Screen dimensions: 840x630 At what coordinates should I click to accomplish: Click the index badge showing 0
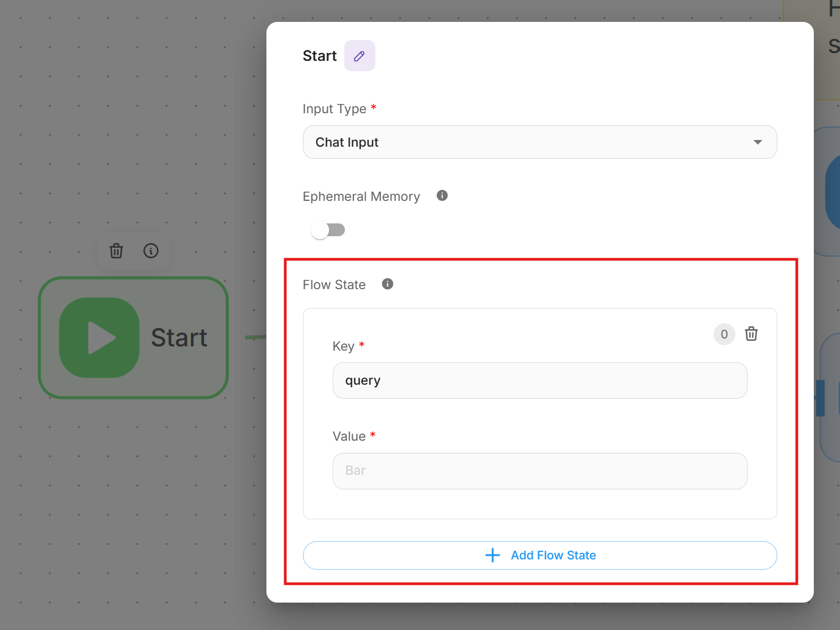pos(724,334)
